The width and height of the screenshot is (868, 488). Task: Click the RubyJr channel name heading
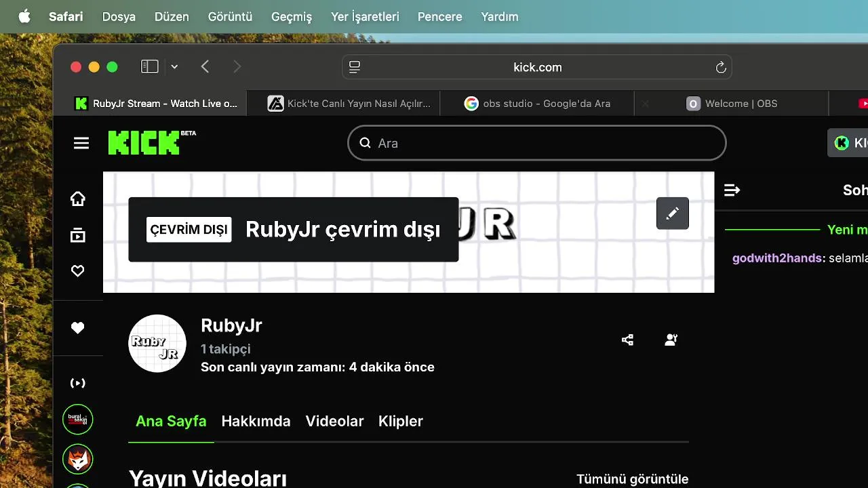tap(231, 325)
